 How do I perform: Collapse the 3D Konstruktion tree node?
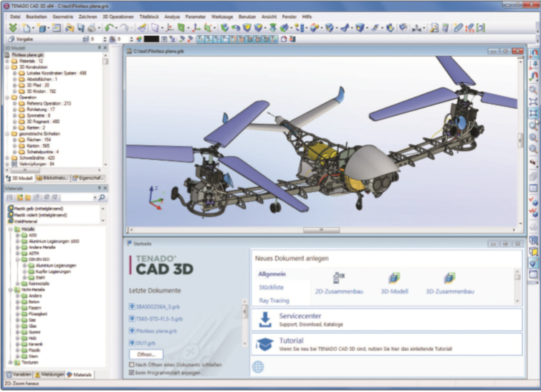click(7, 67)
